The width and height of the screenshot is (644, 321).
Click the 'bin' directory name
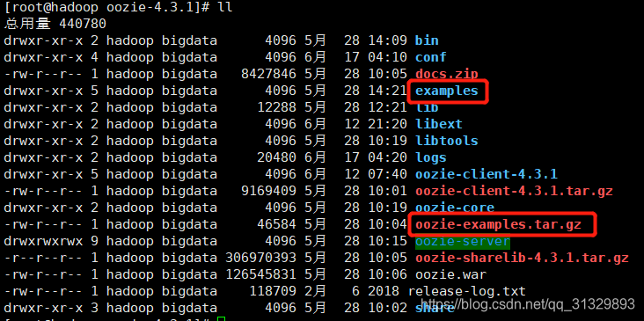(x=427, y=40)
